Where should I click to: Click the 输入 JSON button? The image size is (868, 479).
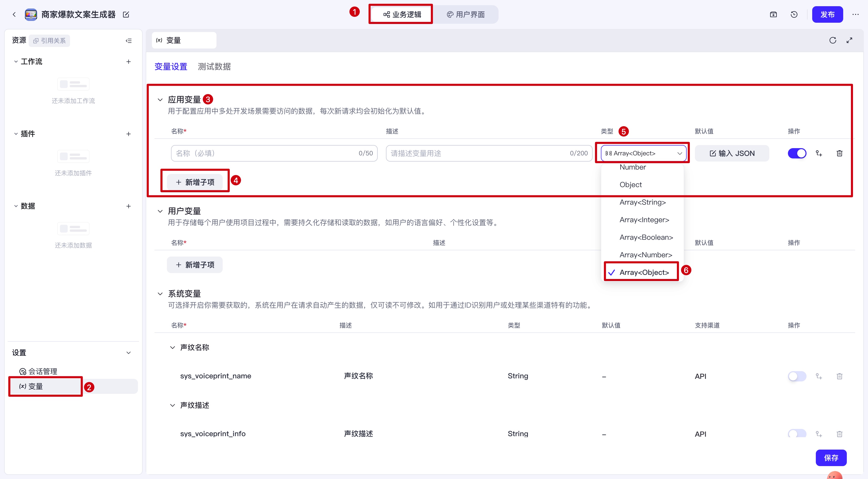pyautogui.click(x=732, y=154)
